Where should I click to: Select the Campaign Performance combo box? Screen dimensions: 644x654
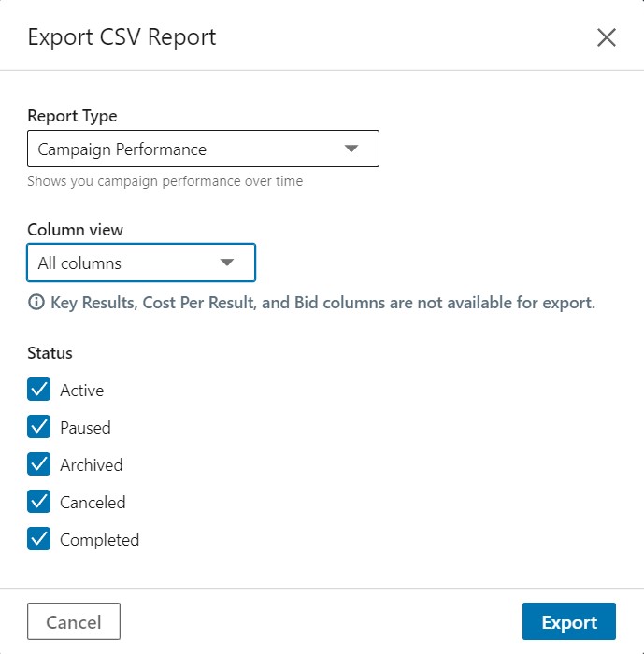203,149
